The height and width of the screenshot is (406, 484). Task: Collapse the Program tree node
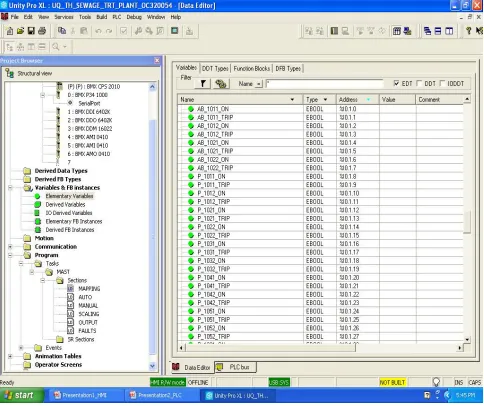[10, 255]
